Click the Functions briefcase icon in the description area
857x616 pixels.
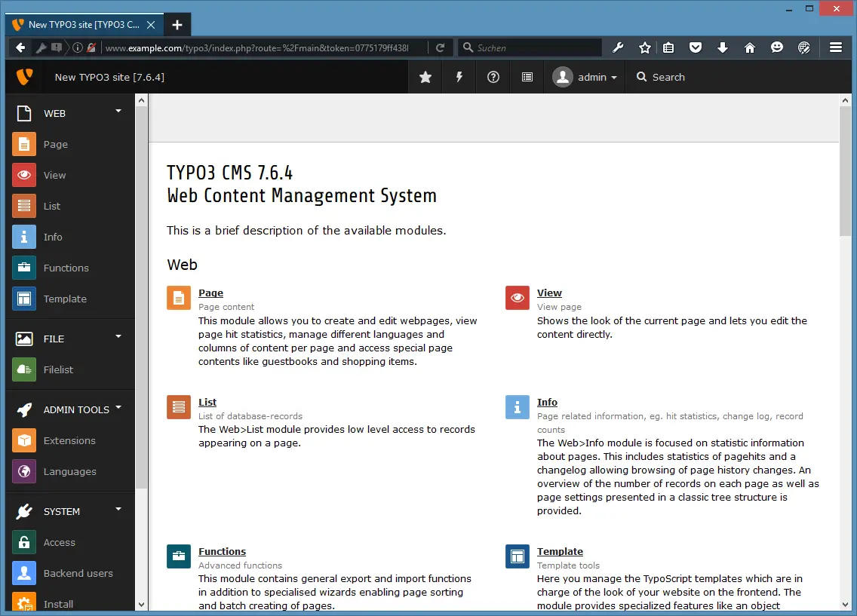pos(179,556)
